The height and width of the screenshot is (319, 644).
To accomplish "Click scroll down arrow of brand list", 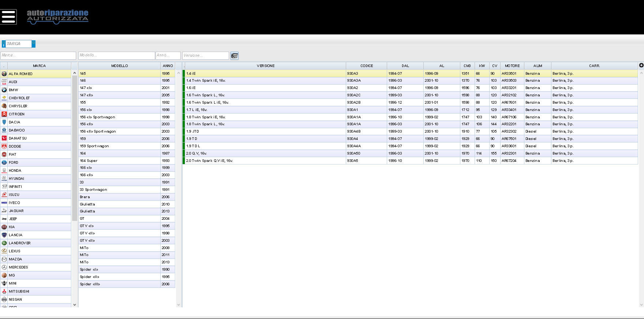I will point(75,305).
